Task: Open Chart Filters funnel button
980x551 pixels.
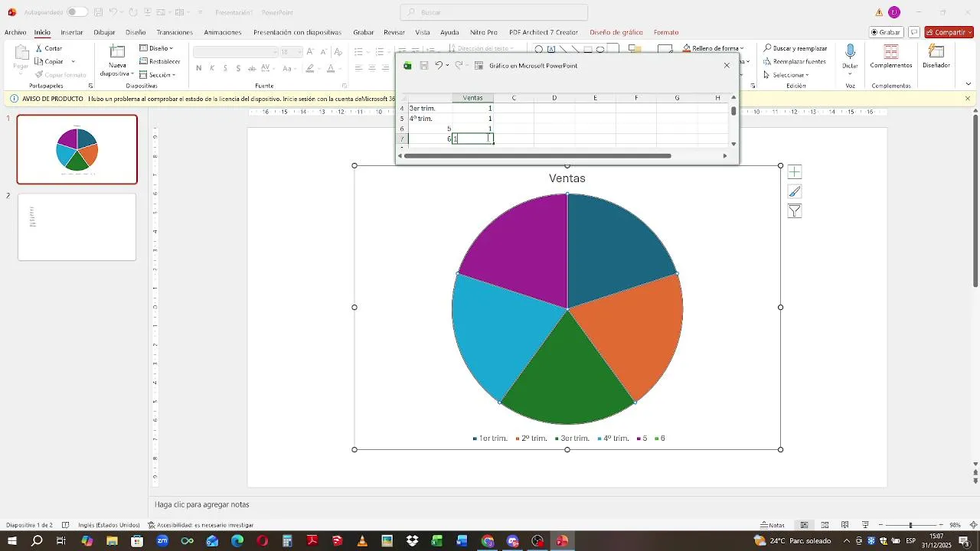Action: [795, 211]
